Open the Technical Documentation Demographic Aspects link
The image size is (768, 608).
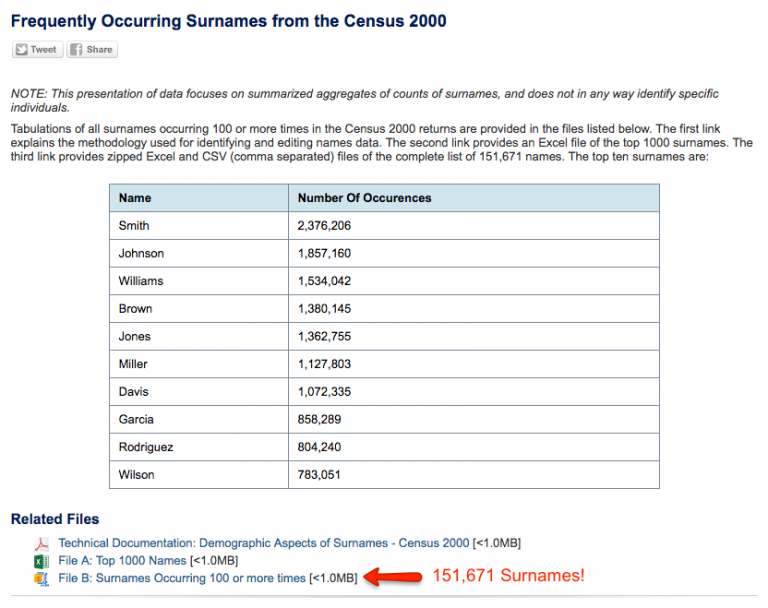[x=263, y=543]
